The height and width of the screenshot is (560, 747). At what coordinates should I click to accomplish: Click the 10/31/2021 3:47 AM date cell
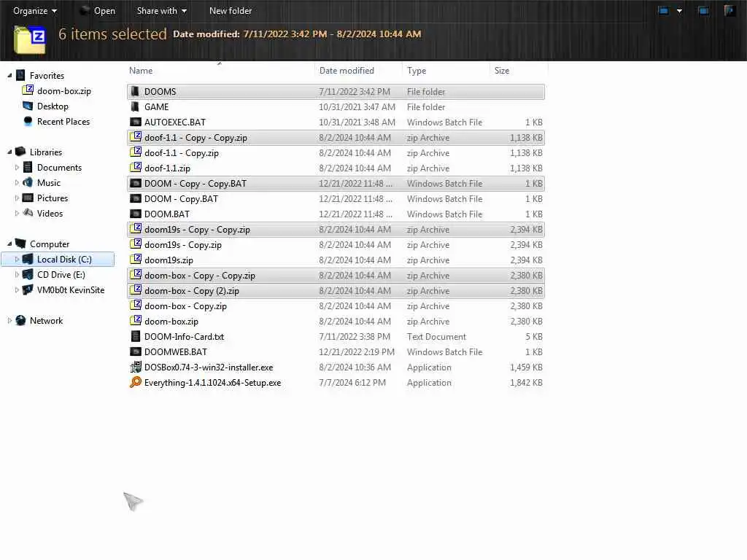(357, 107)
